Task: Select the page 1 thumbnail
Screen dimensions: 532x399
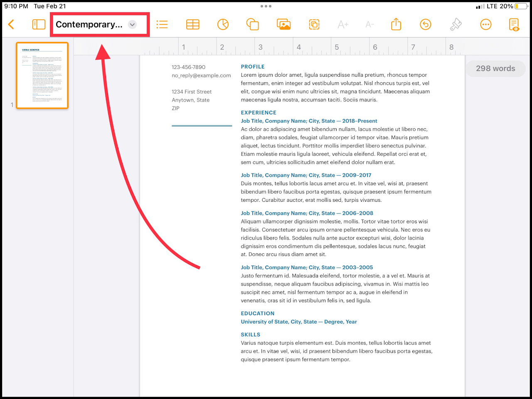Action: coord(42,76)
